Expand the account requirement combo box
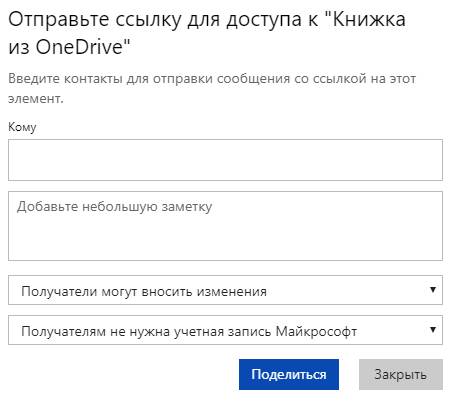 pyautogui.click(x=225, y=330)
